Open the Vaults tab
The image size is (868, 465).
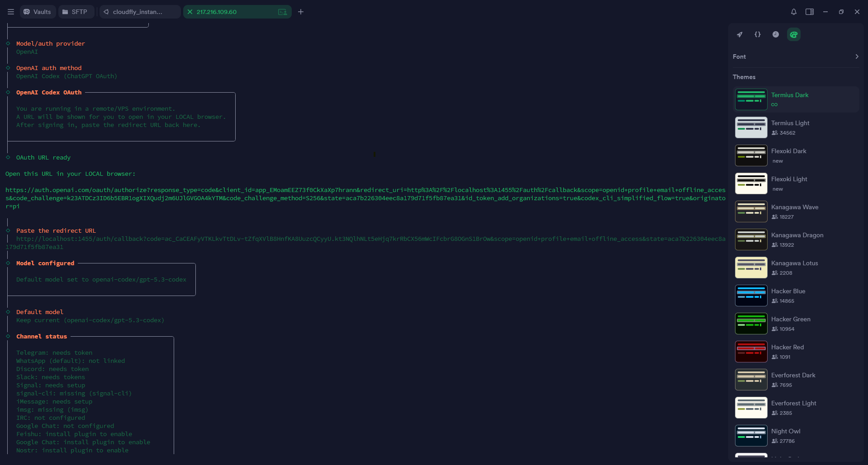click(x=38, y=12)
